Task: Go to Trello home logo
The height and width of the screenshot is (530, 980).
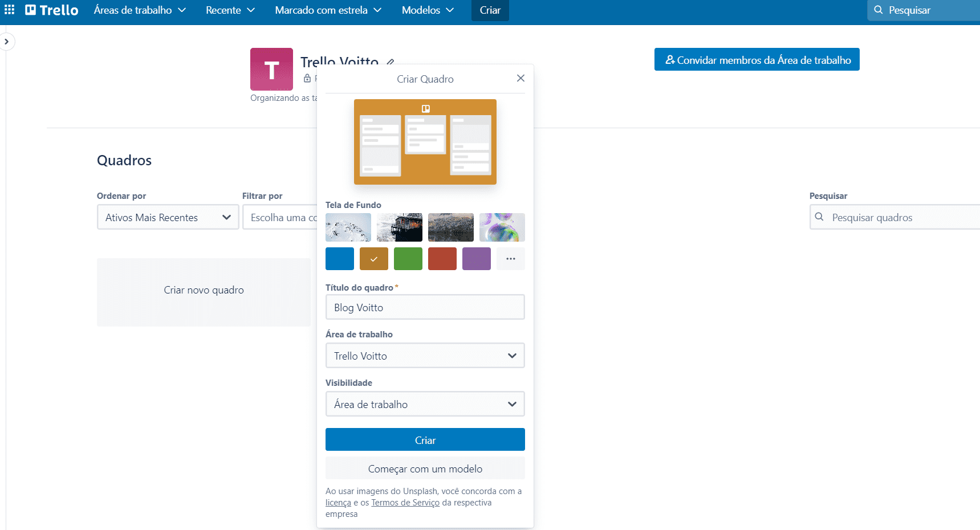Action: (x=52, y=10)
